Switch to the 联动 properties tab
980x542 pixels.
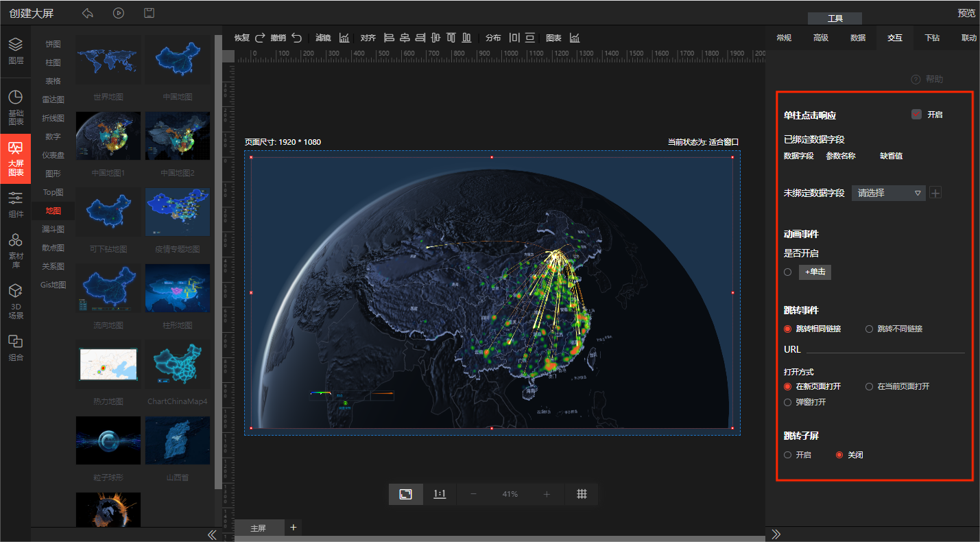968,38
